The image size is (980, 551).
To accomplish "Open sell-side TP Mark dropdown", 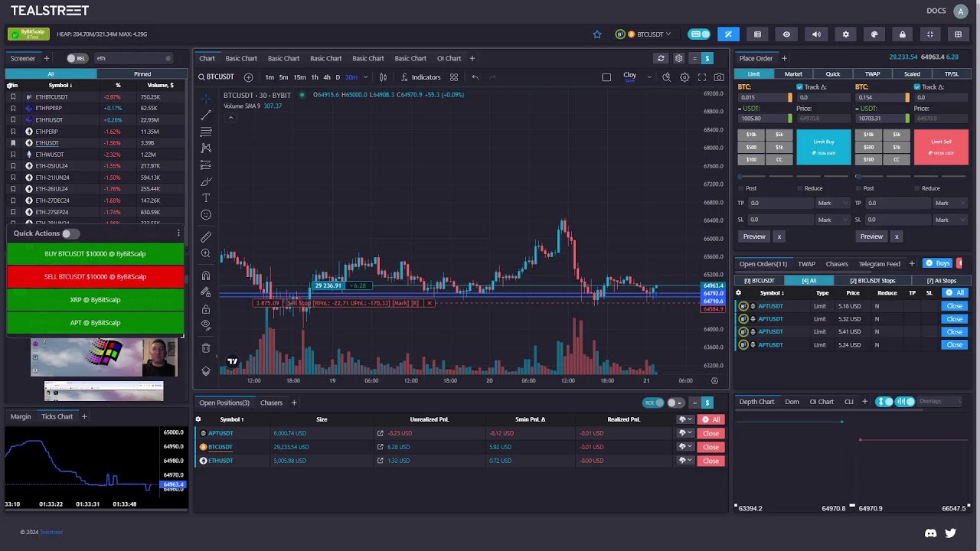I will 950,204.
